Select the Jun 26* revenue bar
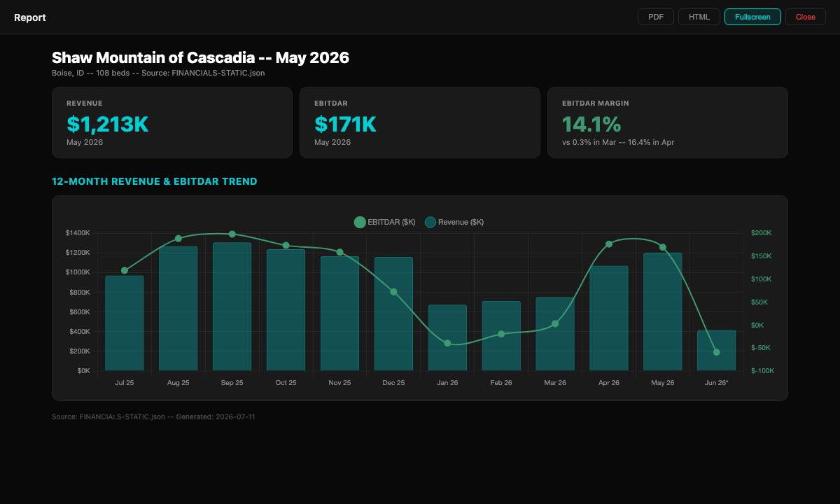840x504 pixels. click(x=716, y=350)
